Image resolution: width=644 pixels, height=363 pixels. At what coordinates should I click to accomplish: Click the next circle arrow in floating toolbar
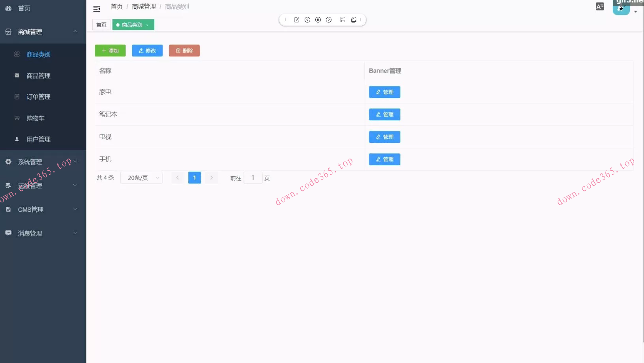[329, 20]
